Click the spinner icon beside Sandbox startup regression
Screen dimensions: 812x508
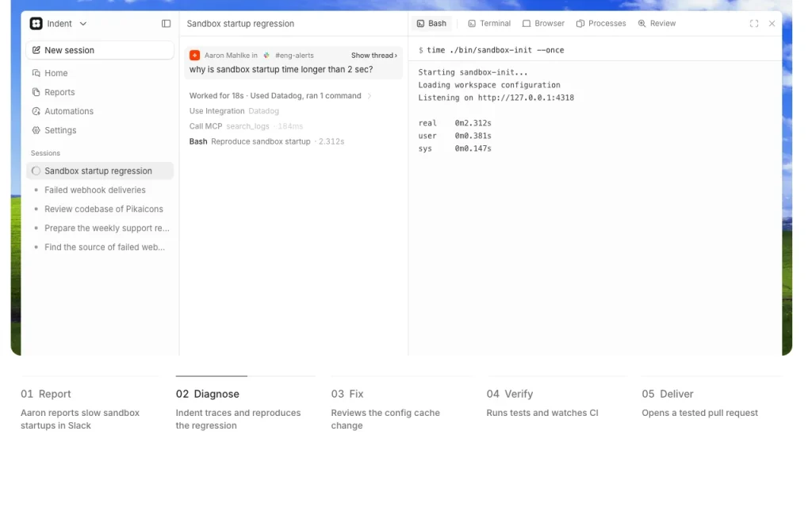coord(36,171)
